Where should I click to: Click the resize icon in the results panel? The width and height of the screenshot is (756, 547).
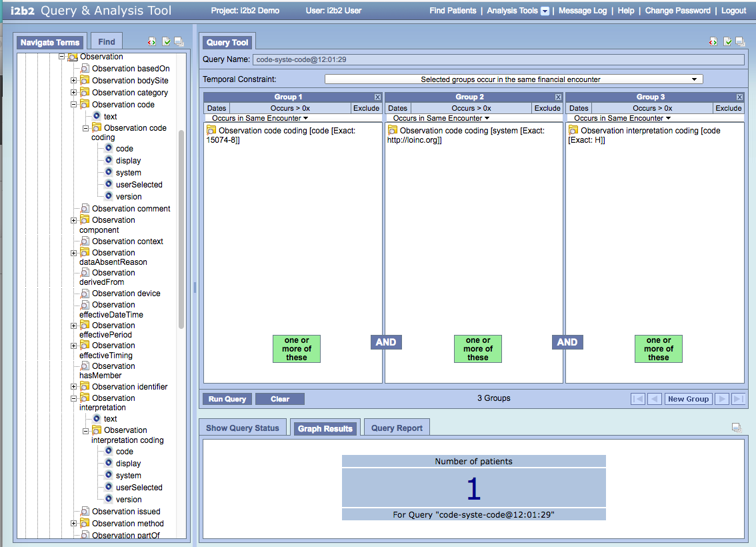click(x=736, y=428)
